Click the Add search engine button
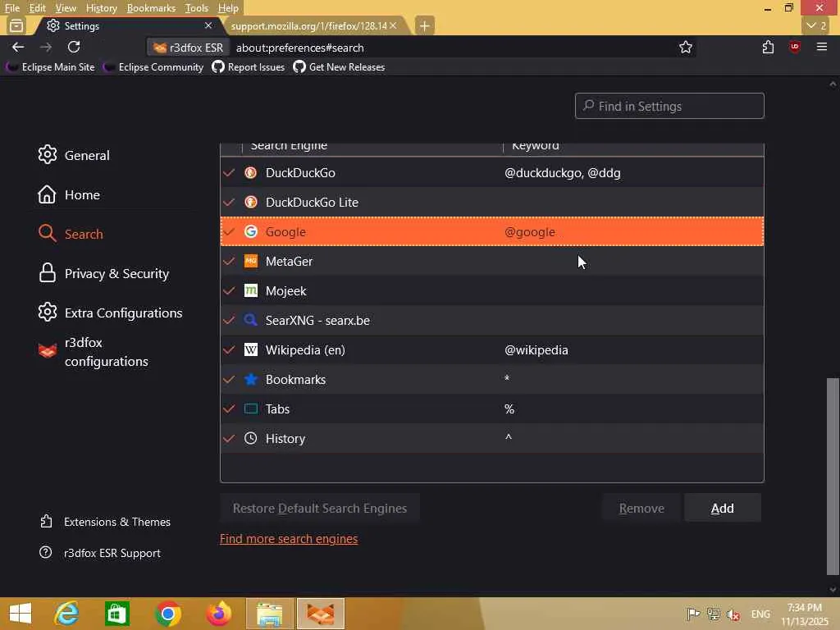840x630 pixels. [722, 508]
